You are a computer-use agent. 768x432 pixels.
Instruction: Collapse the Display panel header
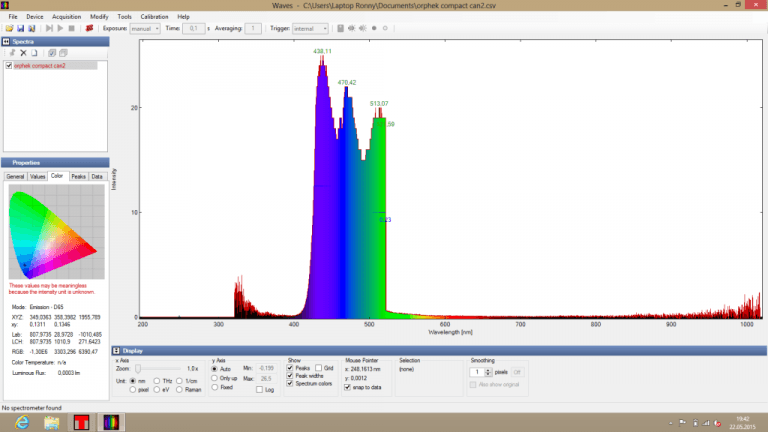click(x=117, y=351)
